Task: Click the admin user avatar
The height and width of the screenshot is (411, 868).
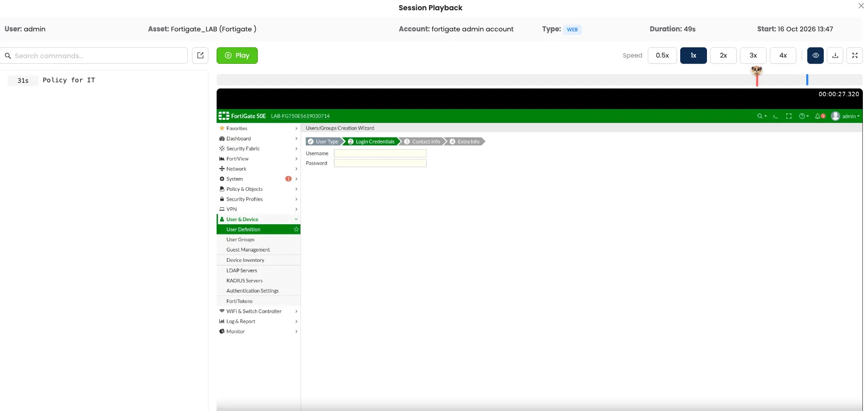Action: pos(836,116)
